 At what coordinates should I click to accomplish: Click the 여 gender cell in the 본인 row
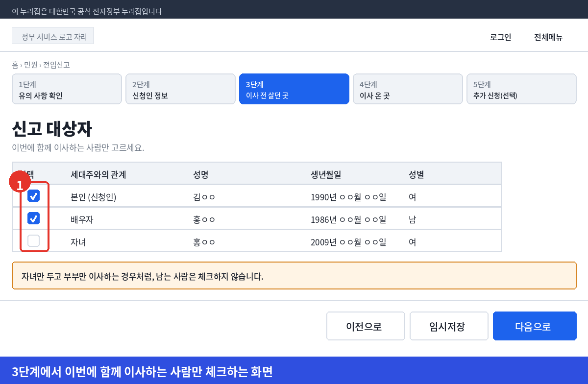[x=413, y=197]
